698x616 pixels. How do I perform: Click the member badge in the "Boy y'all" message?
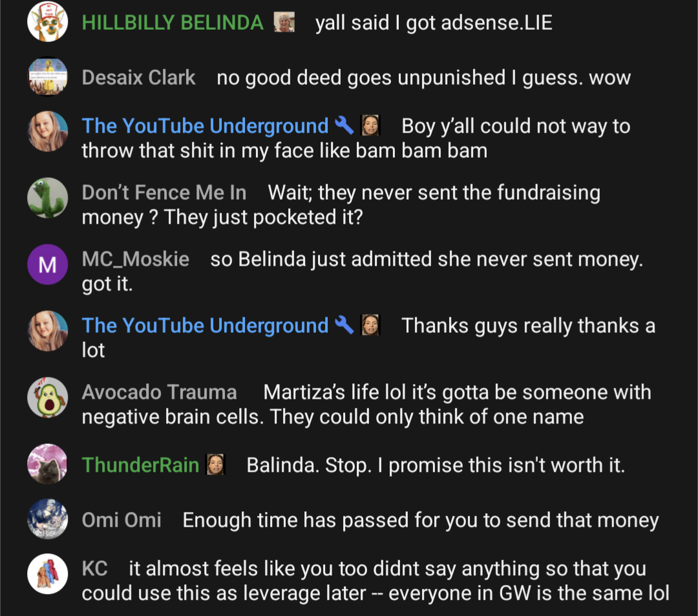[370, 125]
